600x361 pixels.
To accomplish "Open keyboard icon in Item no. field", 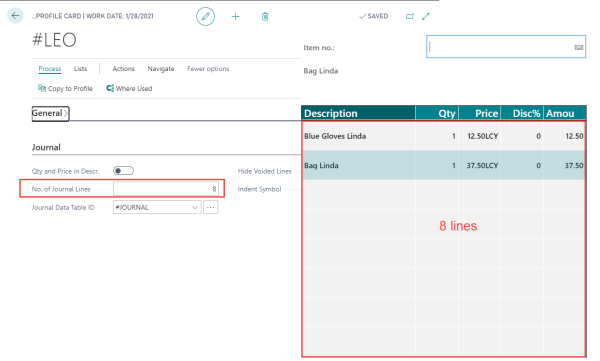I will click(x=579, y=47).
